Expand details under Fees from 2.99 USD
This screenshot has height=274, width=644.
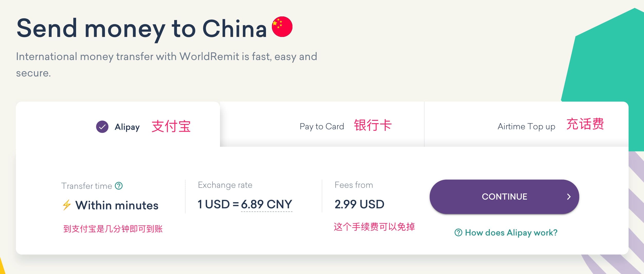tap(359, 204)
